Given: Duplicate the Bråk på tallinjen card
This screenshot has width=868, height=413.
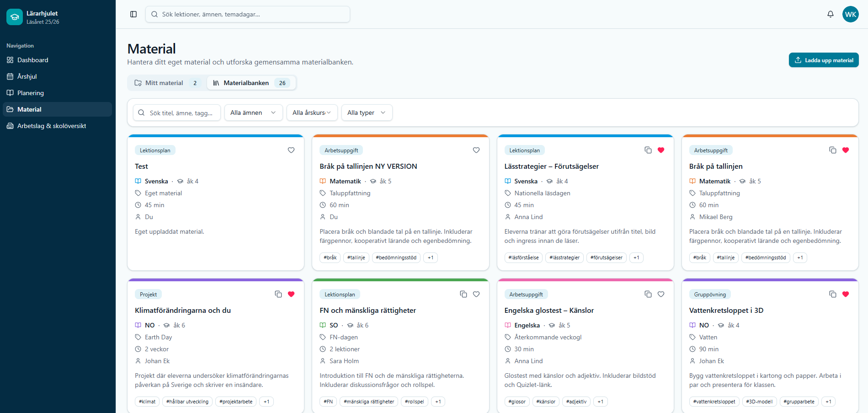Looking at the screenshot, I should [833, 150].
